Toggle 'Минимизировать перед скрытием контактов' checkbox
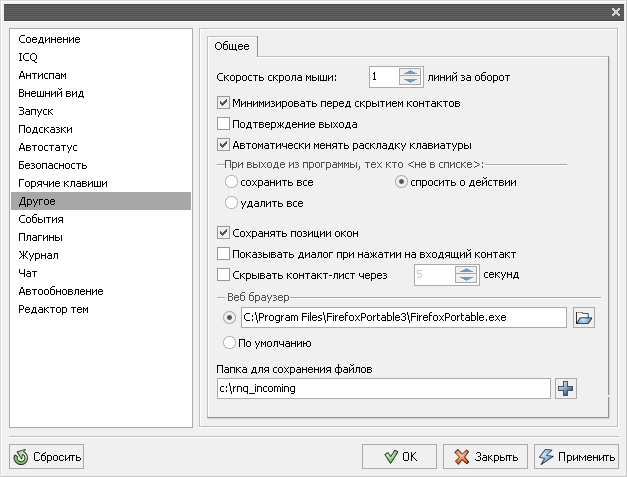This screenshot has width=627, height=477. pyautogui.click(x=223, y=103)
